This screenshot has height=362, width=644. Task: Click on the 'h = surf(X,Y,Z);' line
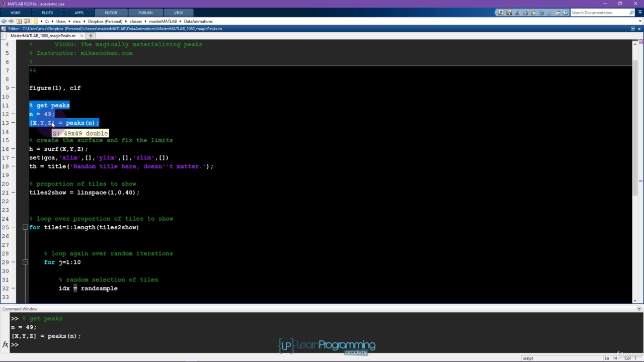click(x=58, y=149)
